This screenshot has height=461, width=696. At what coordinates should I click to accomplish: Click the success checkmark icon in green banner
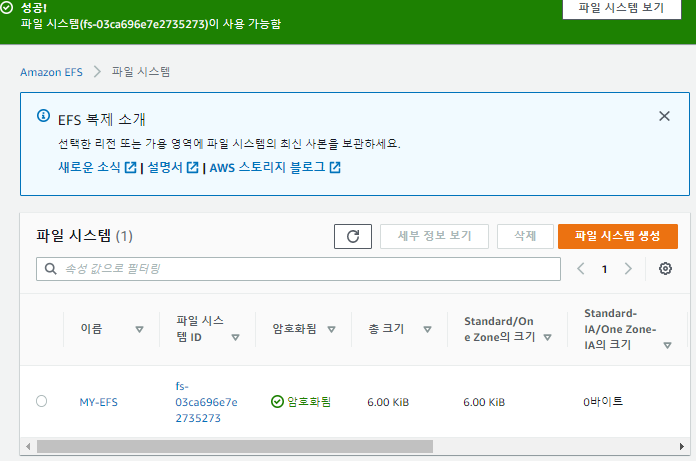6,8
